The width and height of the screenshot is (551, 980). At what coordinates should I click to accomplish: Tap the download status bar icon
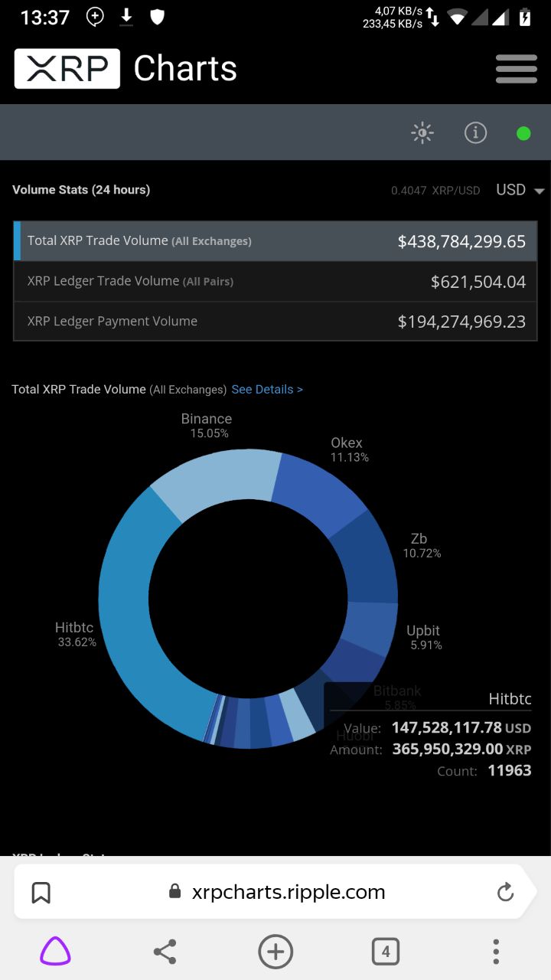[x=126, y=17]
